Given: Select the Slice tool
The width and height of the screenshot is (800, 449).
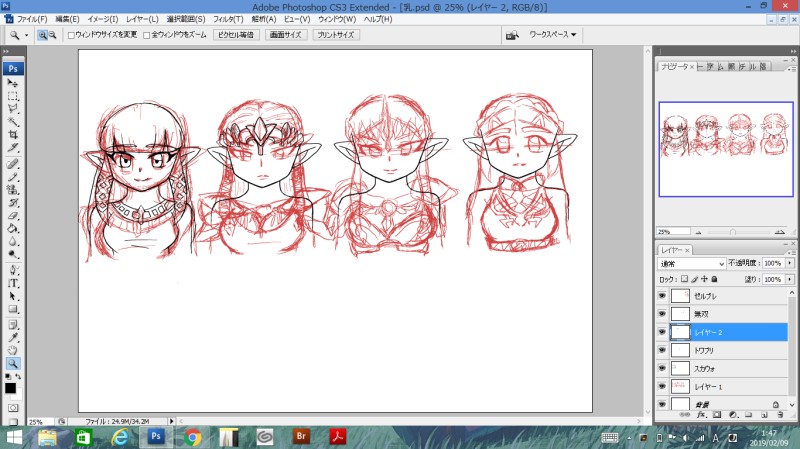Looking at the screenshot, I should point(13,147).
